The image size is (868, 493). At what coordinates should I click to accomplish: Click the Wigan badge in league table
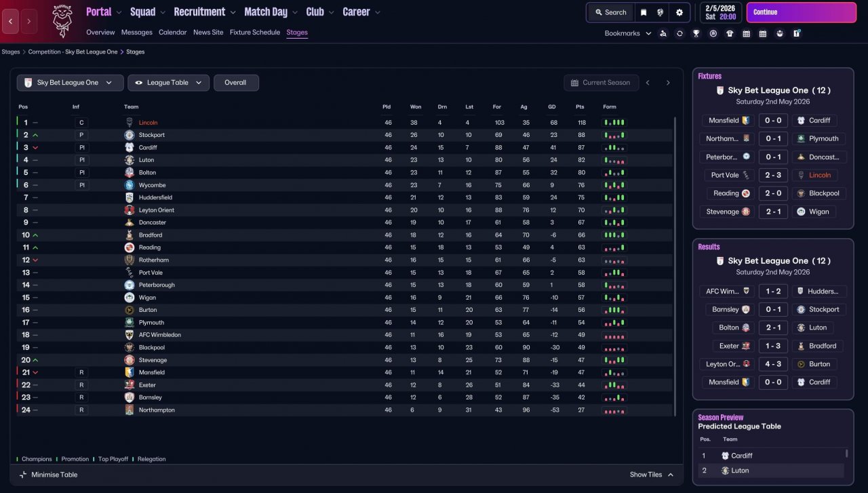[130, 298]
